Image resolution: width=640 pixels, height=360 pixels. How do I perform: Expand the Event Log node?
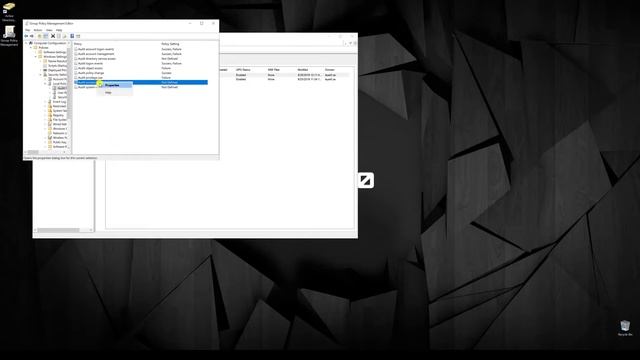pos(45,102)
